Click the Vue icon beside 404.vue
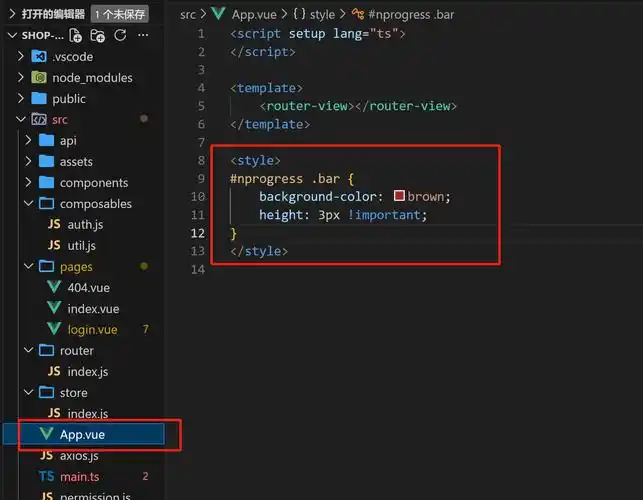Image resolution: width=643 pixels, height=500 pixels. coord(54,287)
